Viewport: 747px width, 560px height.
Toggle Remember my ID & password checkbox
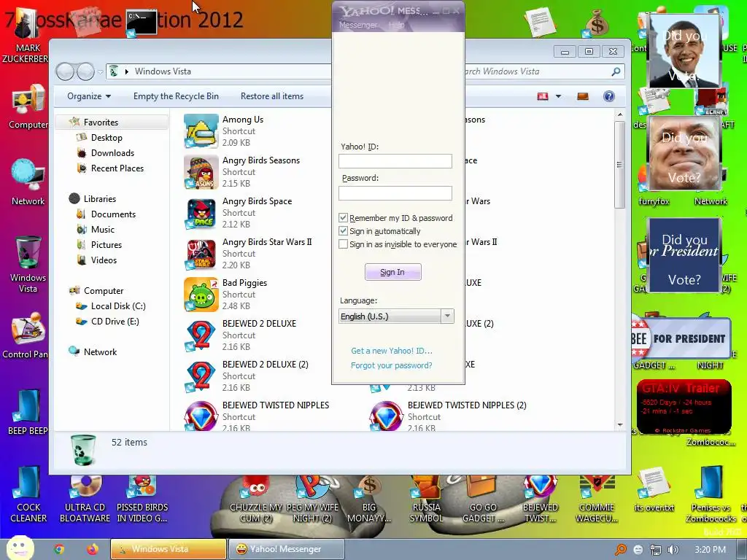click(x=343, y=217)
